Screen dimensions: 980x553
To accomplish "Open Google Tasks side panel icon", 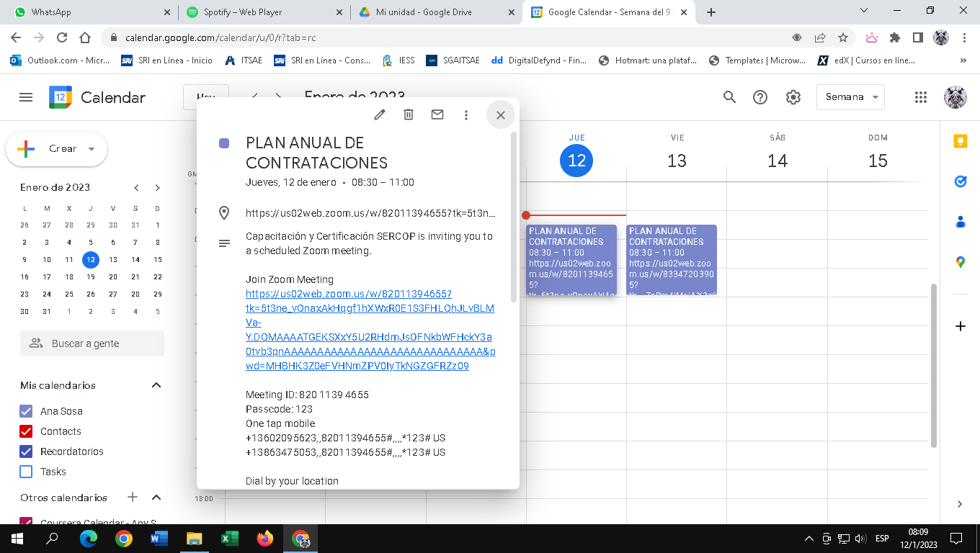I will coord(960,182).
